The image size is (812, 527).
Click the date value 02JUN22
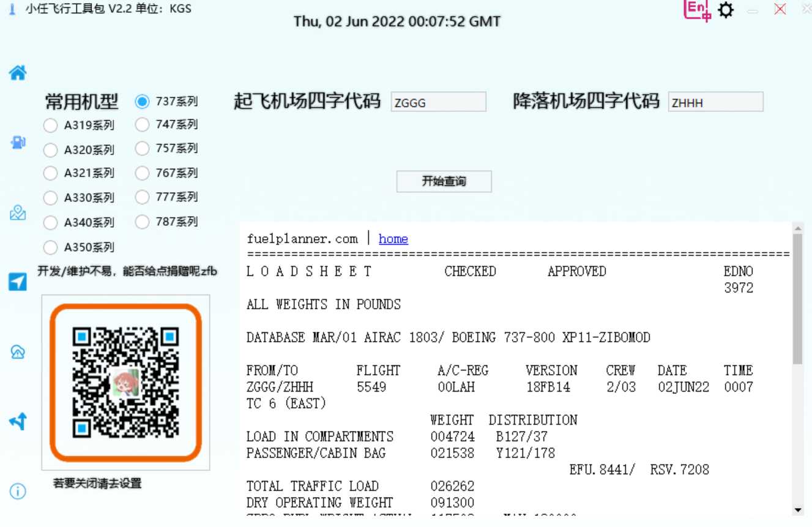(x=683, y=387)
